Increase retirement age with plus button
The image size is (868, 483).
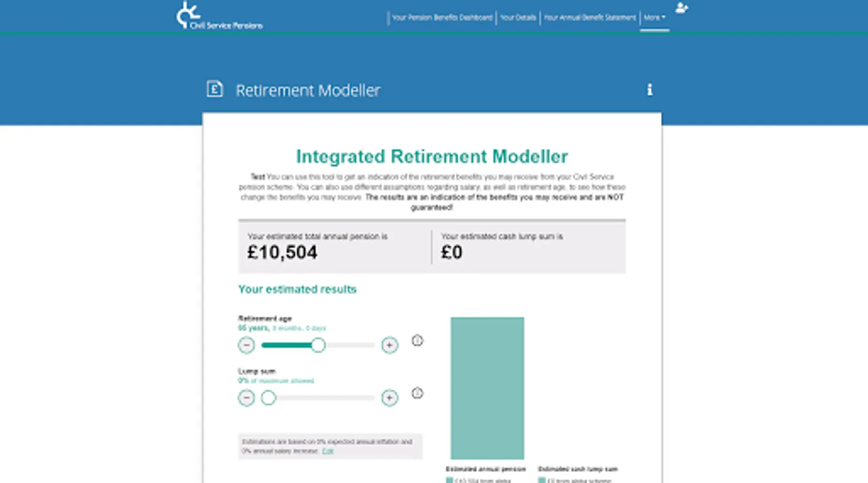pyautogui.click(x=390, y=345)
